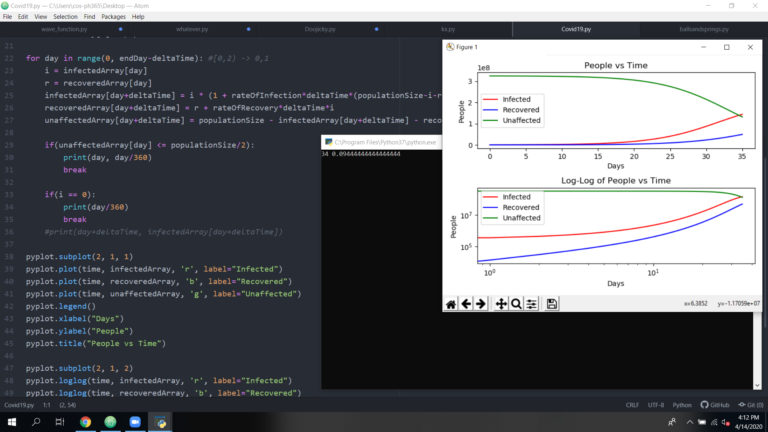Activate the Pan axes tool
The image size is (768, 432).
coord(501,303)
